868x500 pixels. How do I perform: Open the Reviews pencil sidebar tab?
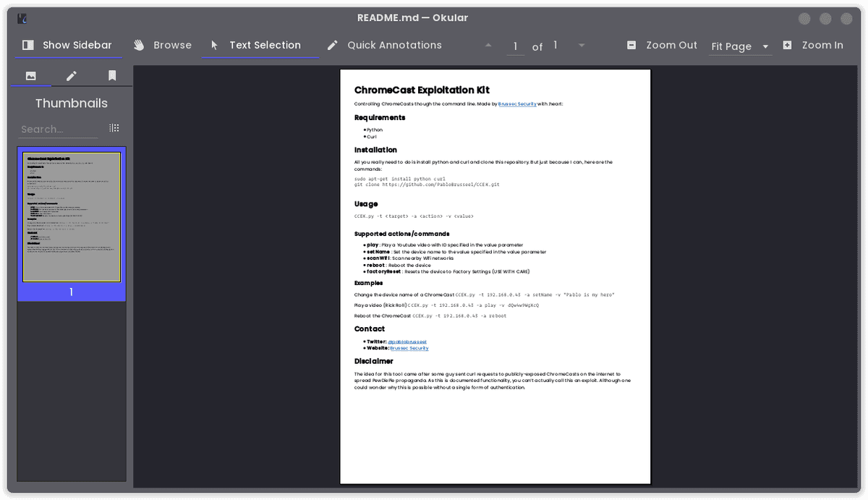[x=72, y=75]
